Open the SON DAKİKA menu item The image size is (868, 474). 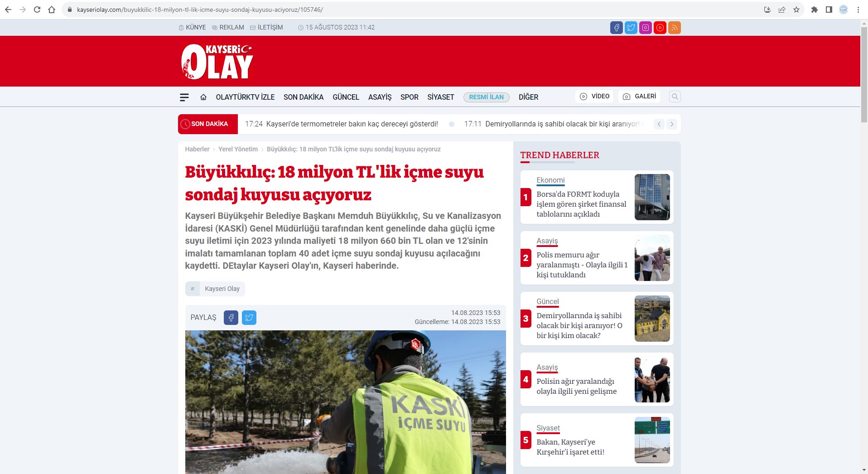303,97
